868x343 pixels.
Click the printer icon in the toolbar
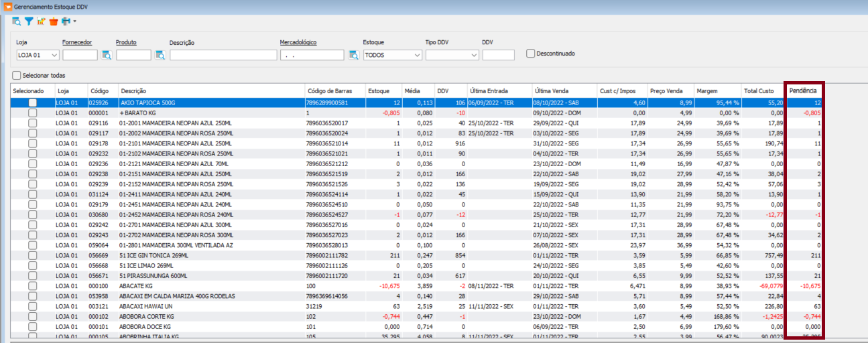pos(66,21)
